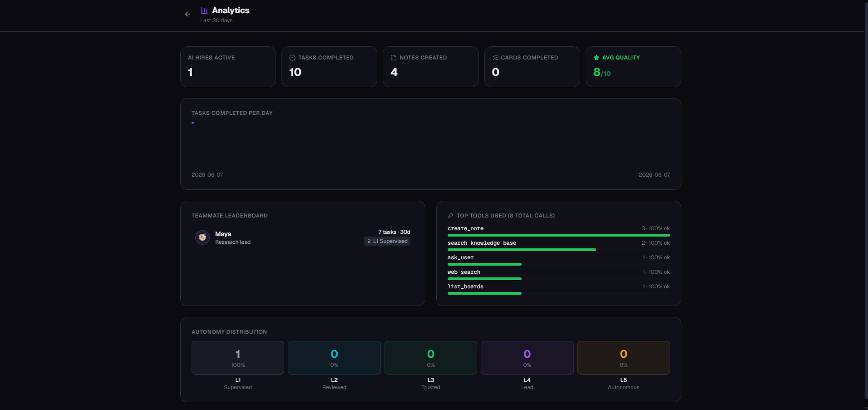
Task: Click the L1 Supervised autonomy box
Action: pyautogui.click(x=238, y=358)
